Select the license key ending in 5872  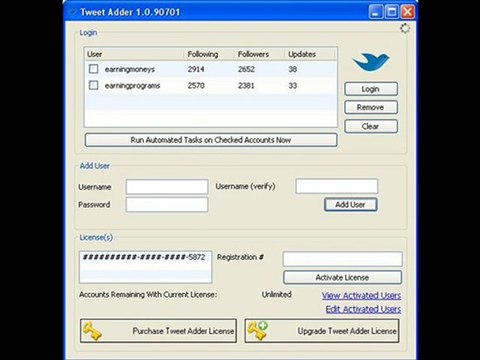tap(144, 257)
